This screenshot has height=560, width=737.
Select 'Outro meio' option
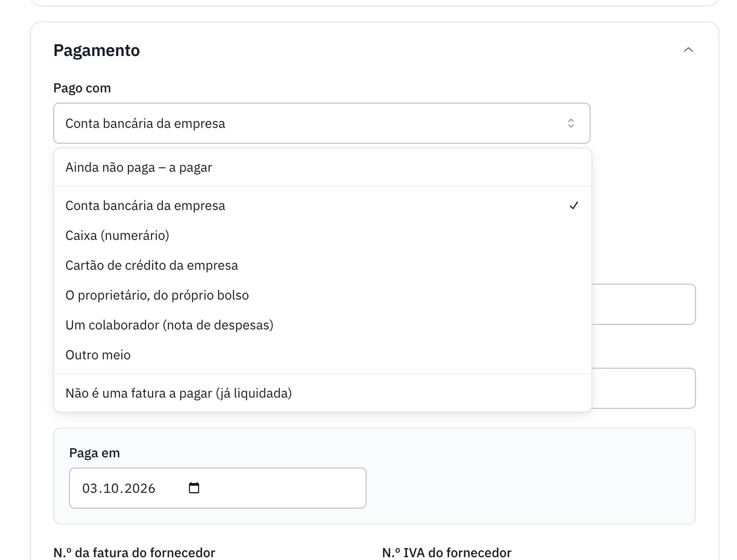323,355
